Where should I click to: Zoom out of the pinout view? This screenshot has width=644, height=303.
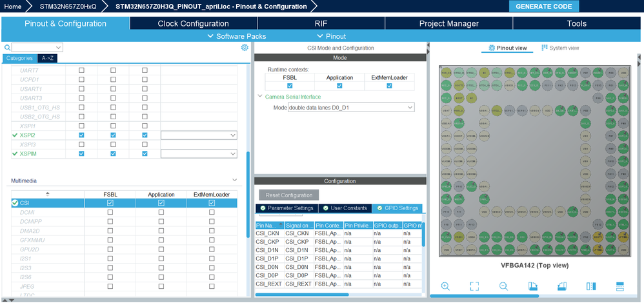click(503, 286)
